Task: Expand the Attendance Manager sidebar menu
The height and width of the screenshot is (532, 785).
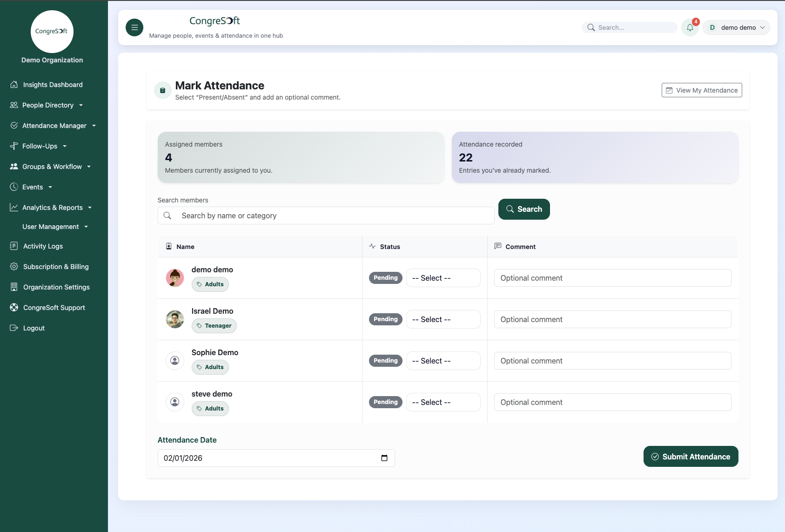Action: click(x=54, y=126)
